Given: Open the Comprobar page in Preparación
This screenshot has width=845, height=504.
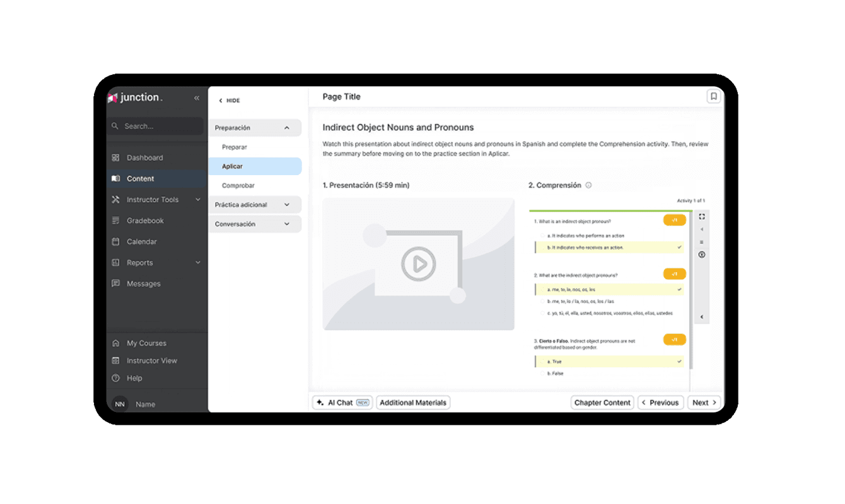Looking at the screenshot, I should (238, 186).
